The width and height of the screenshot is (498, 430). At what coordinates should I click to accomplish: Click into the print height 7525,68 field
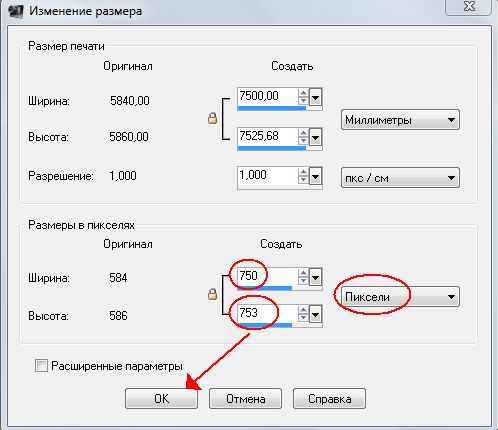tap(267, 136)
